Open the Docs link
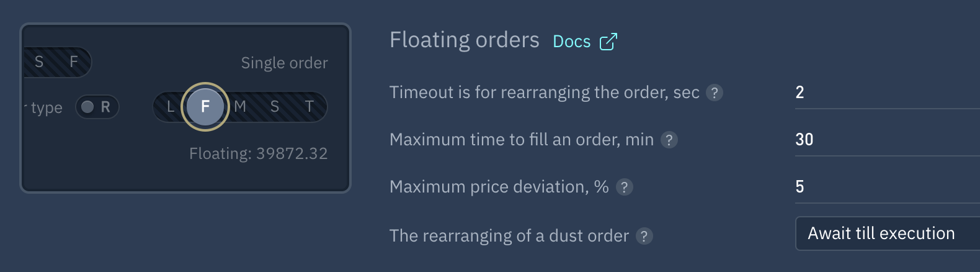Viewport: 980px width, 272px height. coord(572,42)
